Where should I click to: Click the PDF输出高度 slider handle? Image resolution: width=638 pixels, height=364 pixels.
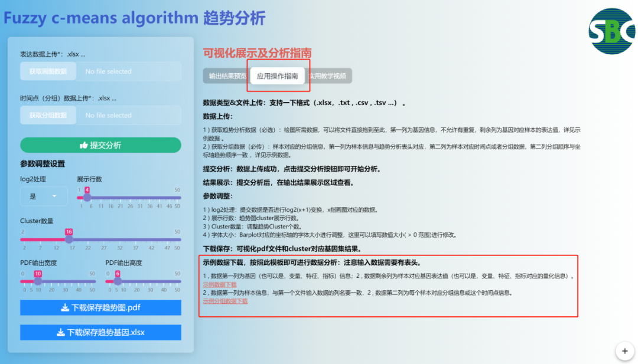(118, 281)
